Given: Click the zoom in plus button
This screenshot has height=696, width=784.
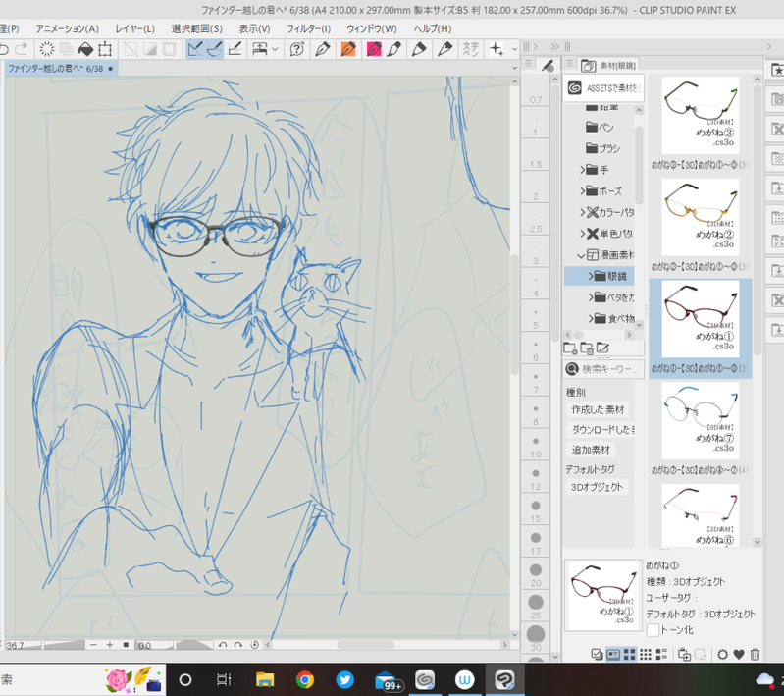Looking at the screenshot, I should 110,645.
